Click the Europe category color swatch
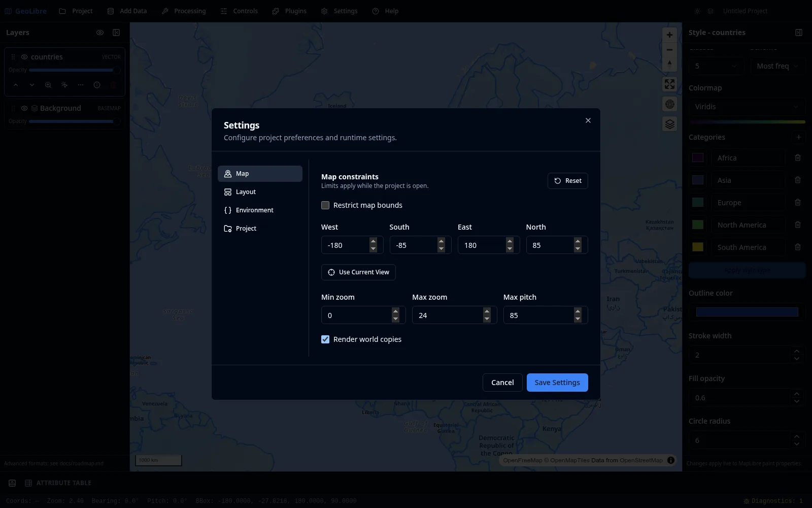Screen dimensions: 812x508 pos(698,203)
